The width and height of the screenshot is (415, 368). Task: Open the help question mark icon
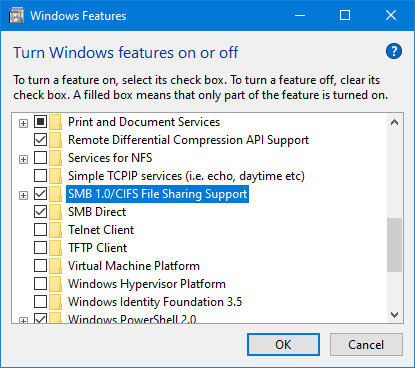394,51
